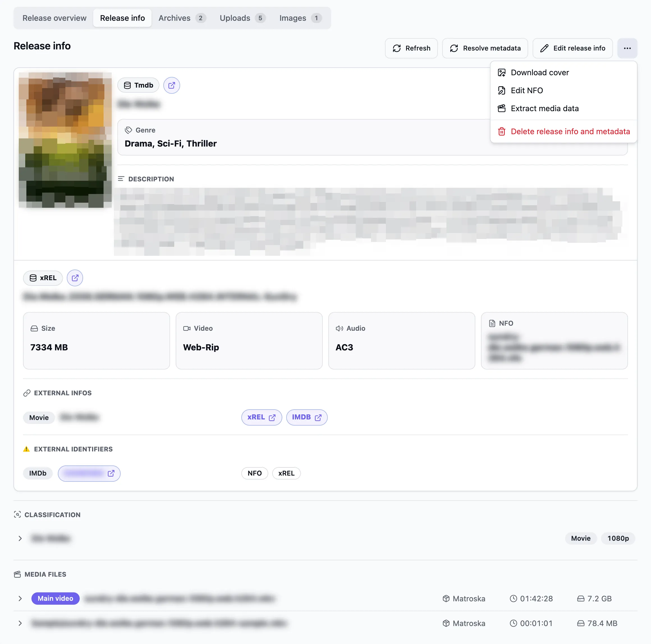
Task: Expand the Main video media file
Action: coord(20,599)
